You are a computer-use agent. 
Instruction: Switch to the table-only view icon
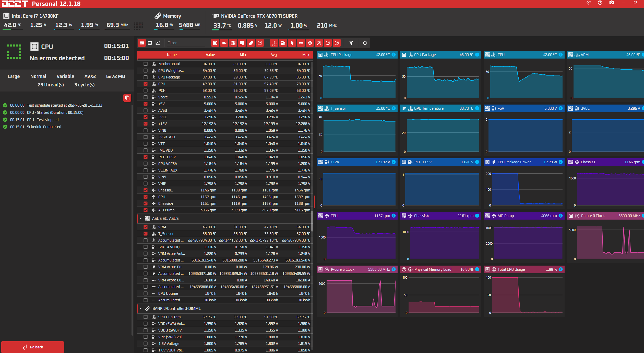click(x=150, y=43)
